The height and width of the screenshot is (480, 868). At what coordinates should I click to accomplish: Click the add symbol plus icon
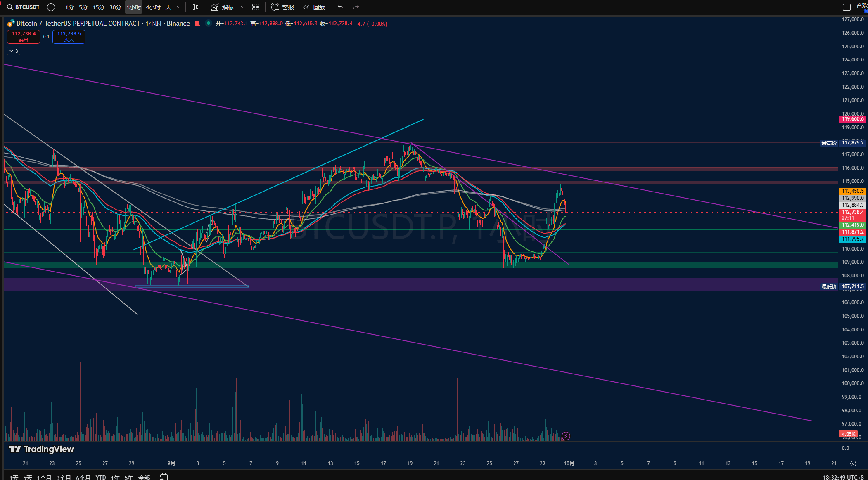coord(51,7)
